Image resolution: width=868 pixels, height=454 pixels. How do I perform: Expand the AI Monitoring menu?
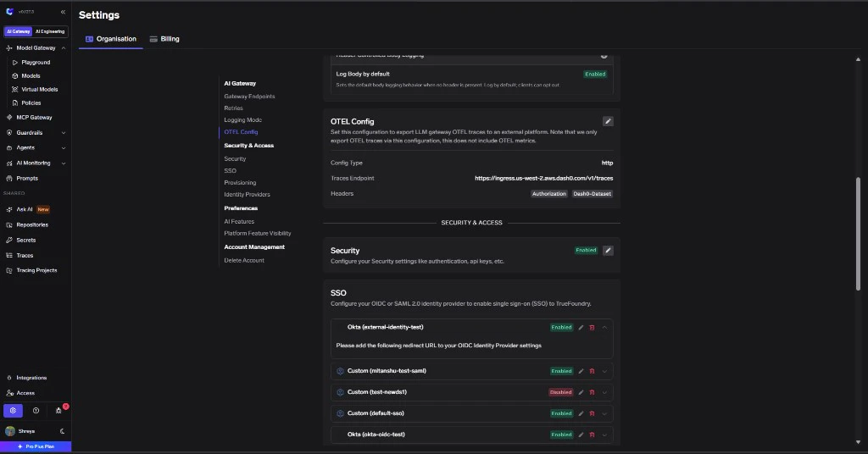pos(64,163)
